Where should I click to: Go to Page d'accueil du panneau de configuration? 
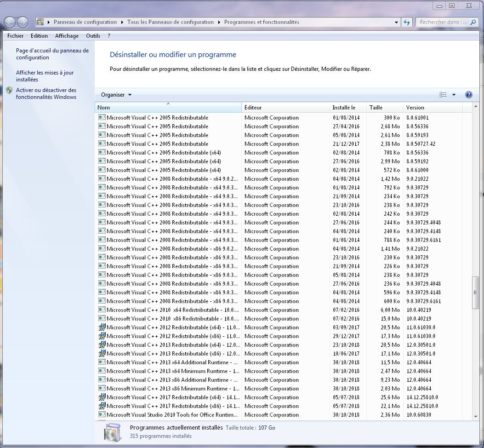(x=52, y=54)
